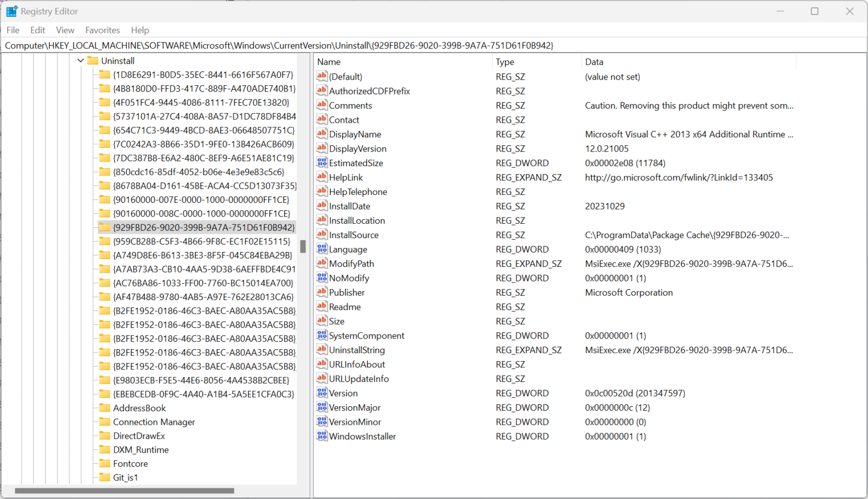This screenshot has height=499, width=868.
Task: Click the registry path address bar
Action: (x=434, y=45)
